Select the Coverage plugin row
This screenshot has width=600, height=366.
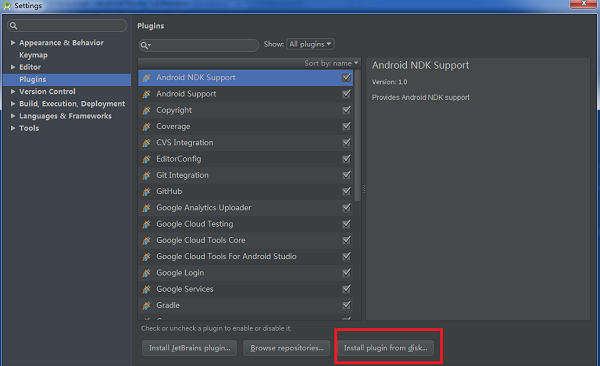point(246,126)
